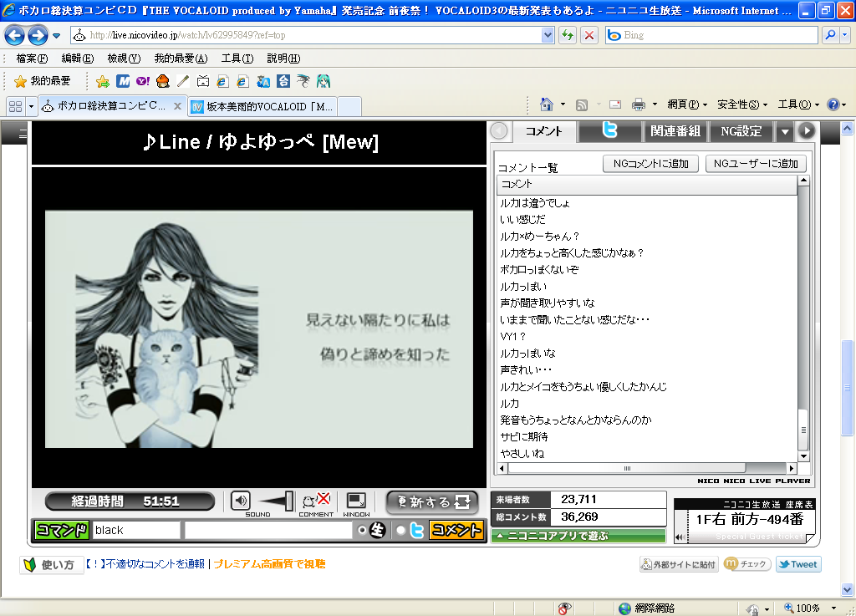Image resolution: width=856 pixels, height=616 pixels.
Task: Switch to the NG設定 tab
Action: click(x=741, y=131)
